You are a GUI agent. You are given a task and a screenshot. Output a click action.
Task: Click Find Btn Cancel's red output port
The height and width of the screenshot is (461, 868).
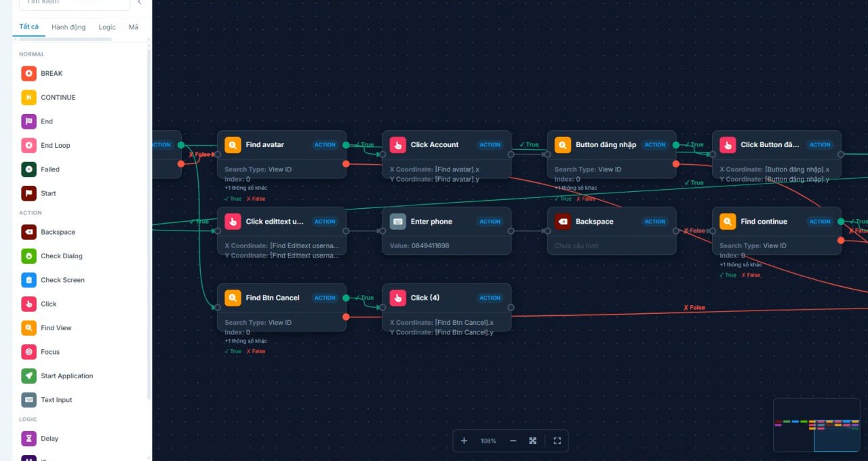(x=346, y=317)
